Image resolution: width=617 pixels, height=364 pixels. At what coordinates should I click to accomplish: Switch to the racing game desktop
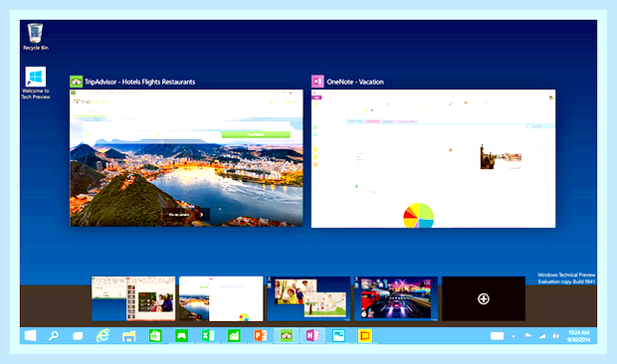click(396, 298)
